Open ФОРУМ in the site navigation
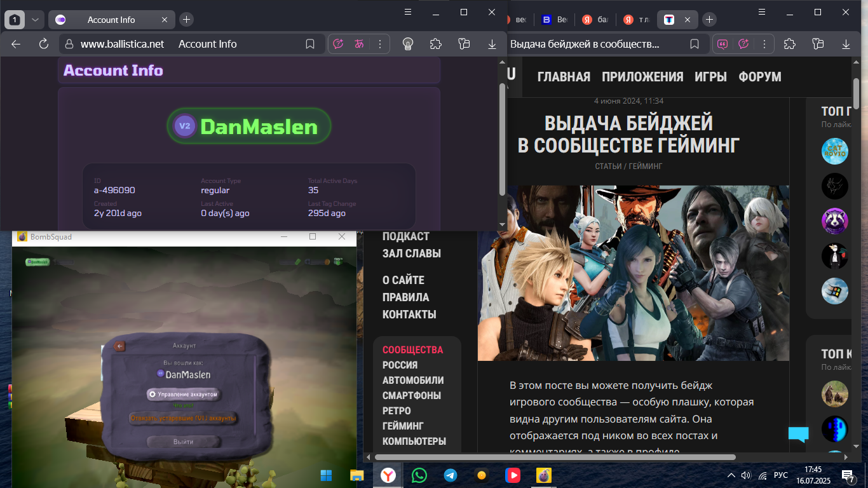 pyautogui.click(x=760, y=77)
